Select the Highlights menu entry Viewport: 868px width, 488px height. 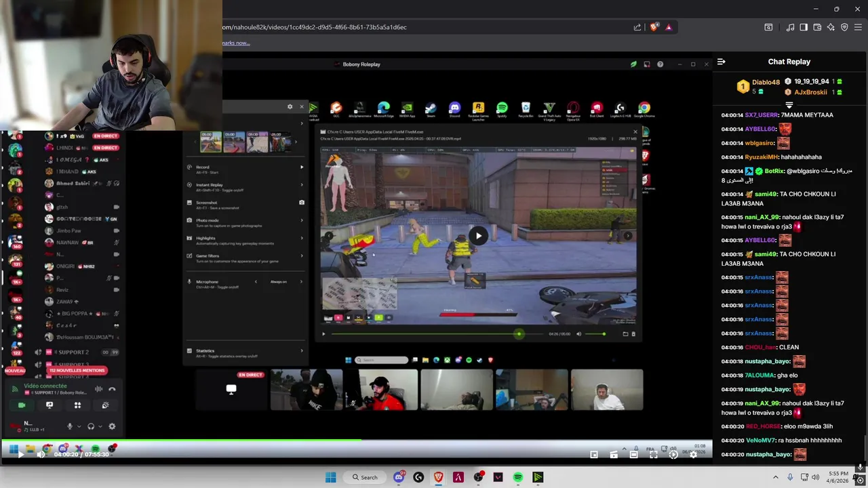[x=245, y=240]
